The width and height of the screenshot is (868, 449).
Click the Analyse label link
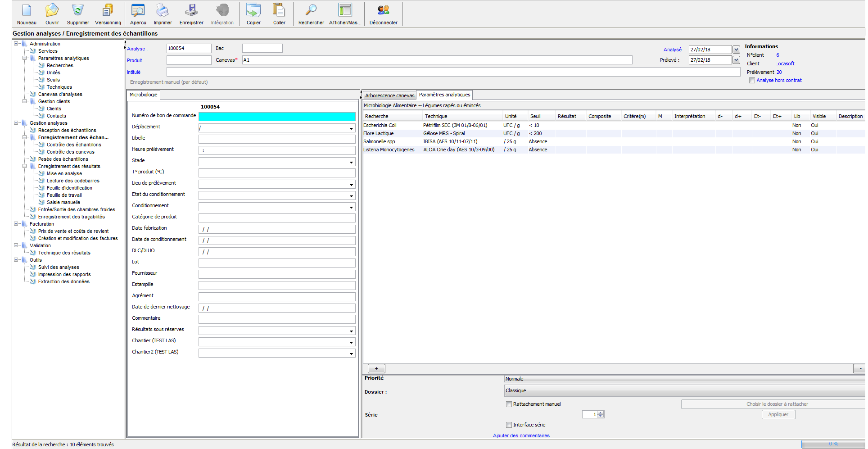[x=136, y=49]
